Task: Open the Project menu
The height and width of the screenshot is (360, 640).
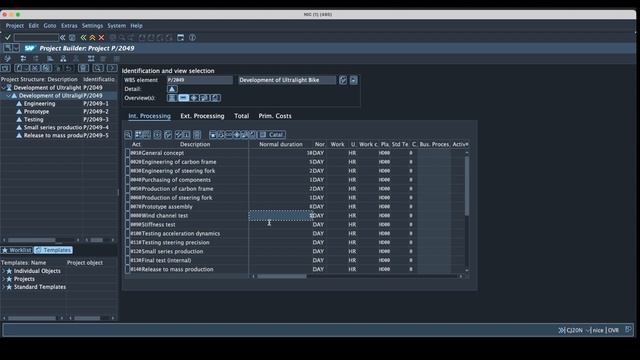Action: click(15, 26)
